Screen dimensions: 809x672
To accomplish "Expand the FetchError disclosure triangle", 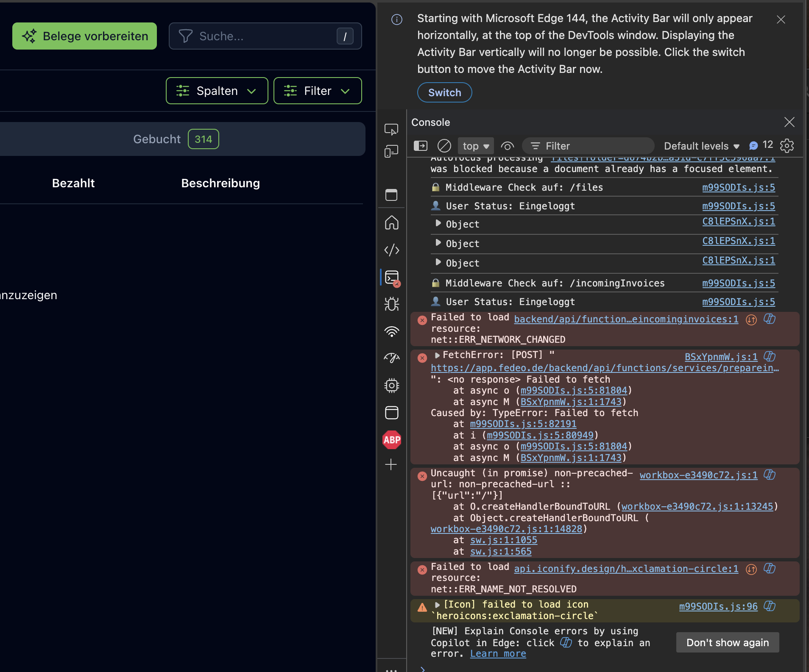I will coord(437,355).
